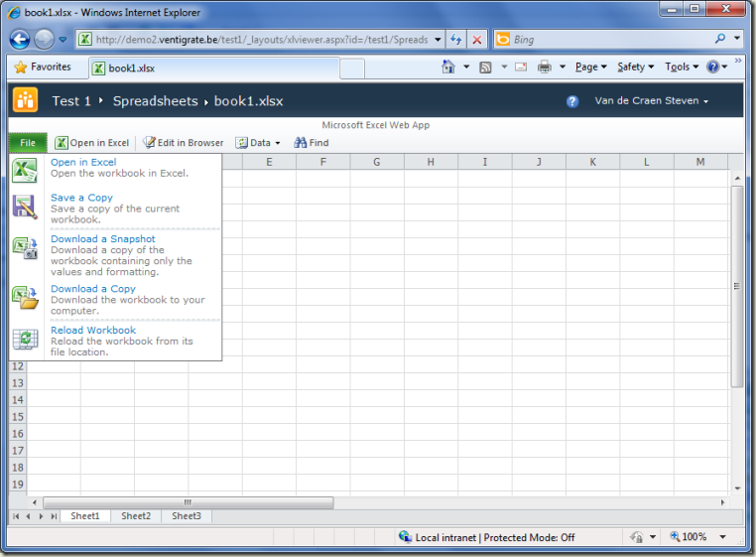Click the vertical scrollbar down arrow
This screenshot has width=756, height=557.
[737, 487]
